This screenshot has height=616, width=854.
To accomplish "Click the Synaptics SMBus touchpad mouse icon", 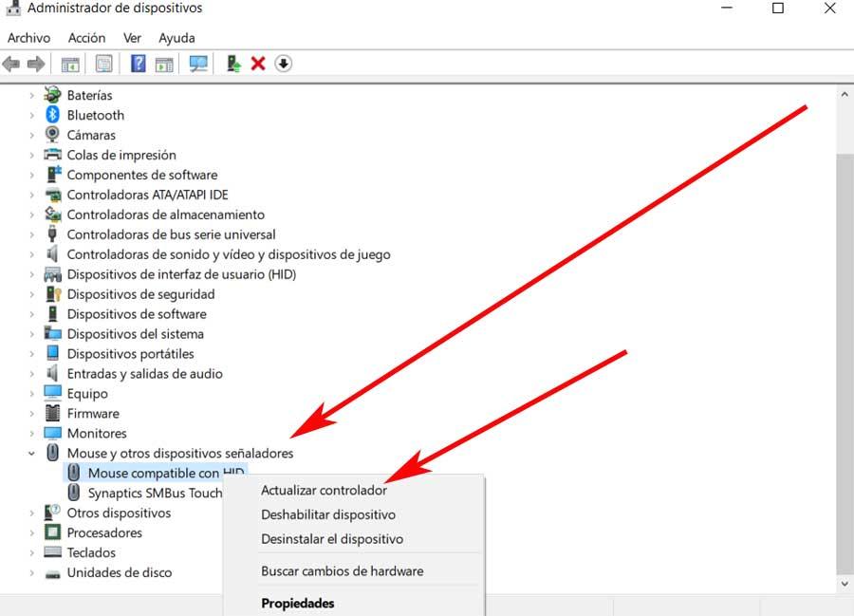I will [73, 493].
